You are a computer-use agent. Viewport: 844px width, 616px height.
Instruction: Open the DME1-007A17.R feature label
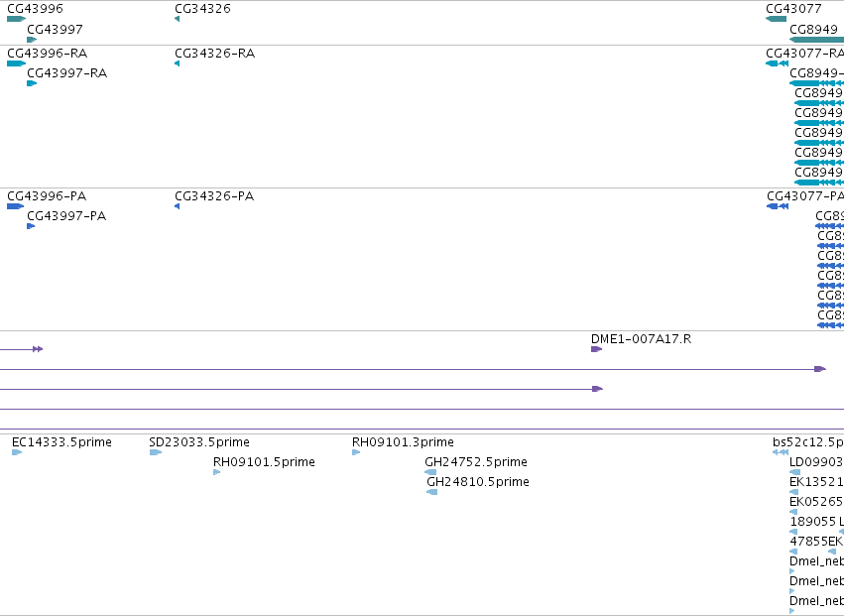(641, 338)
